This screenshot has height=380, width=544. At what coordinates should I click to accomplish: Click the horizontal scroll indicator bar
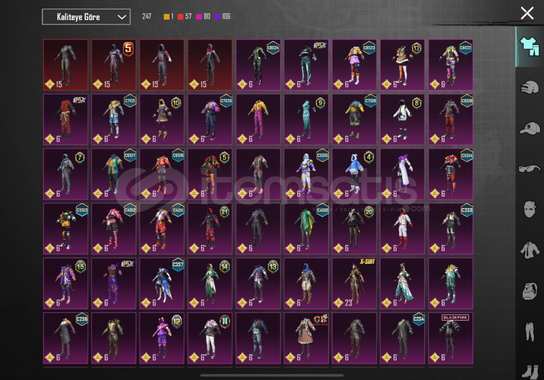pos(272,375)
